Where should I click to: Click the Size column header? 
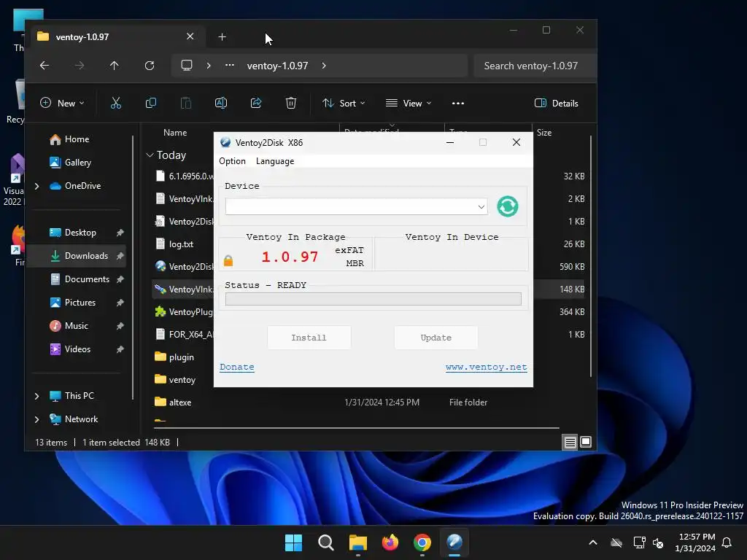pyautogui.click(x=544, y=133)
